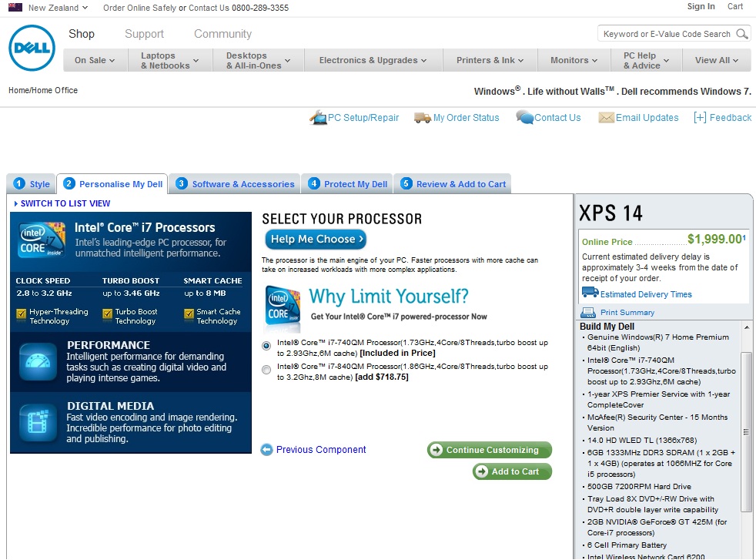Click the Previous Component back arrow icon
Image resolution: width=756 pixels, height=560 pixels.
coord(266,450)
